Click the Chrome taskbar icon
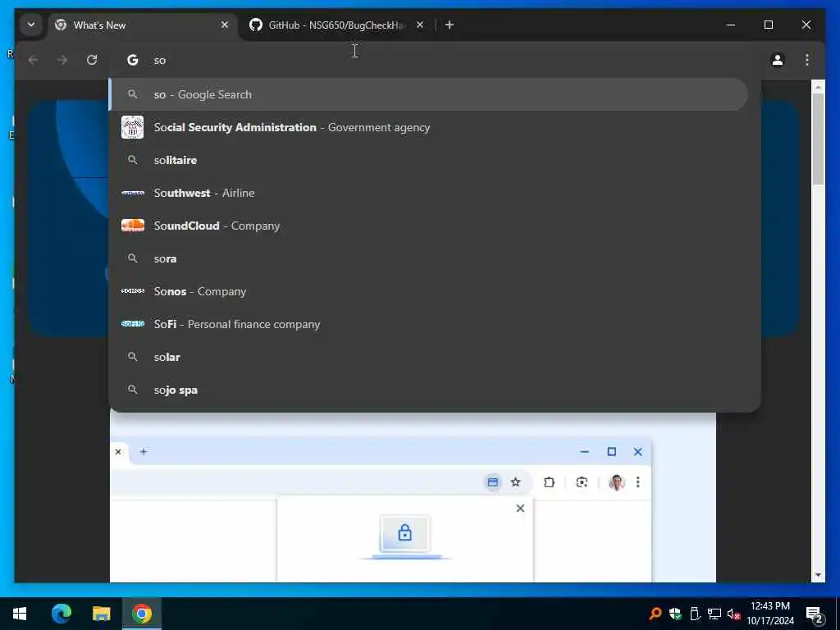 click(142, 614)
